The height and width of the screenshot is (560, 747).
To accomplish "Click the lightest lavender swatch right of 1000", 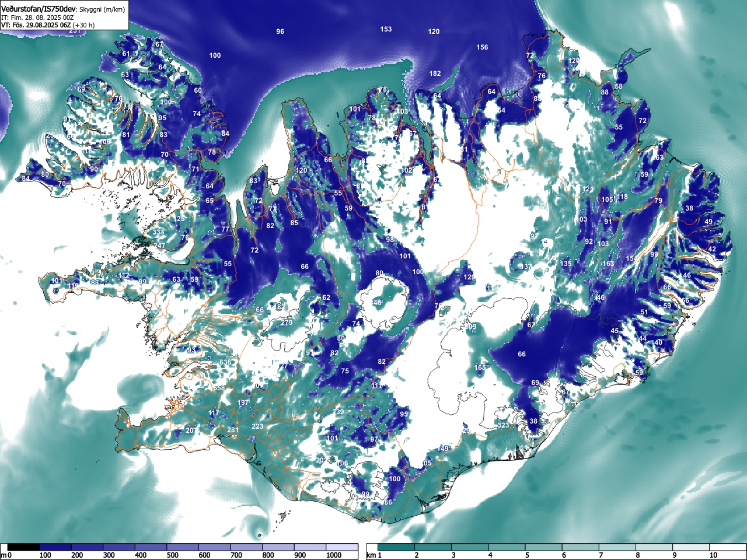I will coord(342,547).
